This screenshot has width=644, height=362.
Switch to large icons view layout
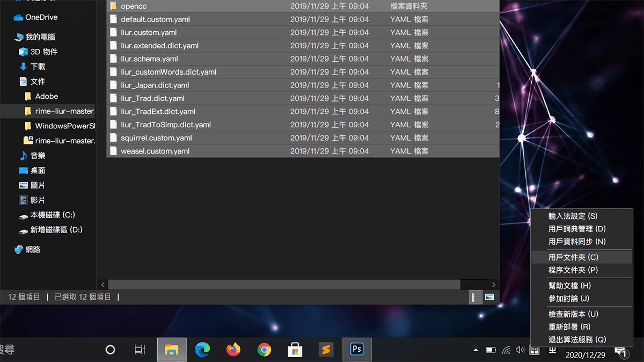coord(489,297)
